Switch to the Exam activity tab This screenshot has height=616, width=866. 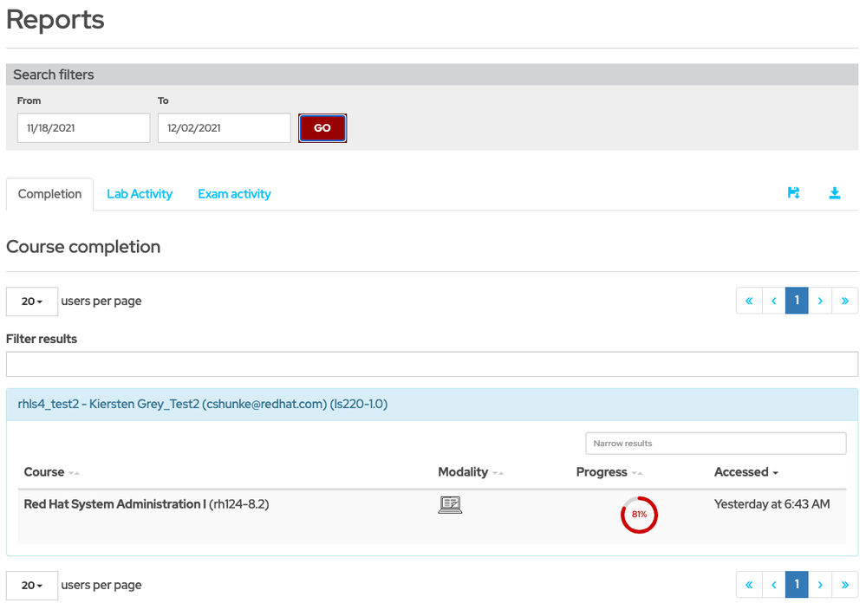(234, 194)
